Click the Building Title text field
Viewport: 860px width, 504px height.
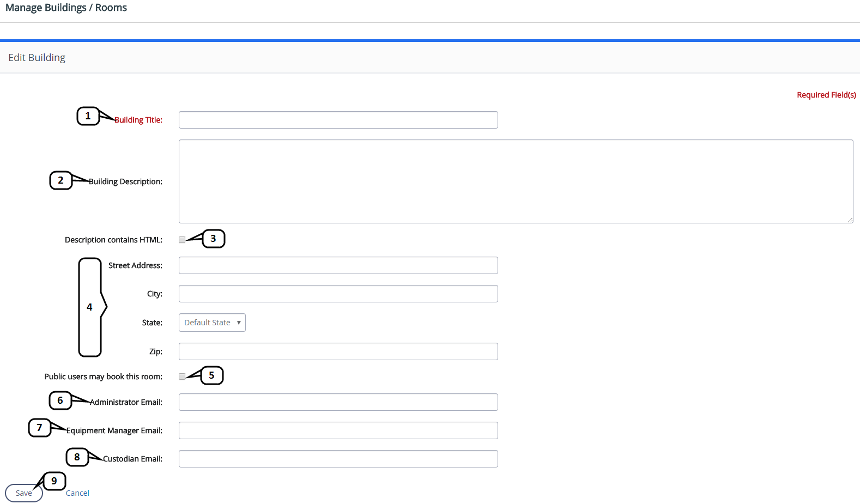(x=338, y=120)
